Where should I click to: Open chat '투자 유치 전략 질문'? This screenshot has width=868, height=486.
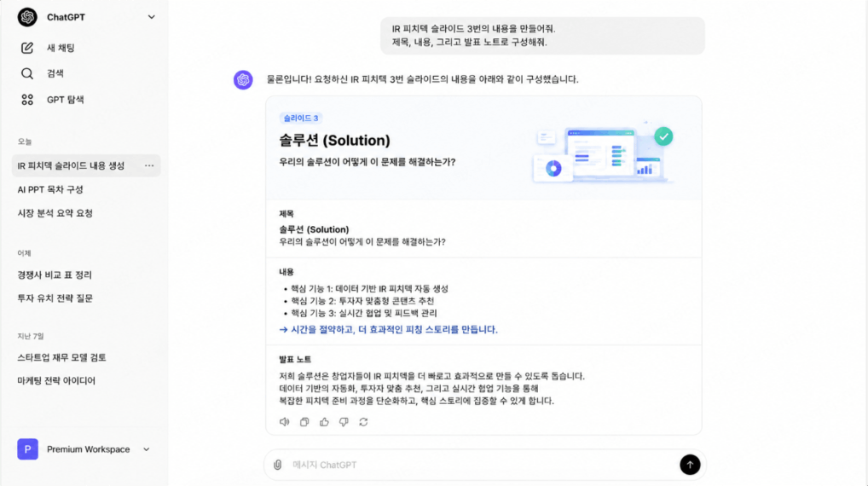pyautogui.click(x=55, y=298)
